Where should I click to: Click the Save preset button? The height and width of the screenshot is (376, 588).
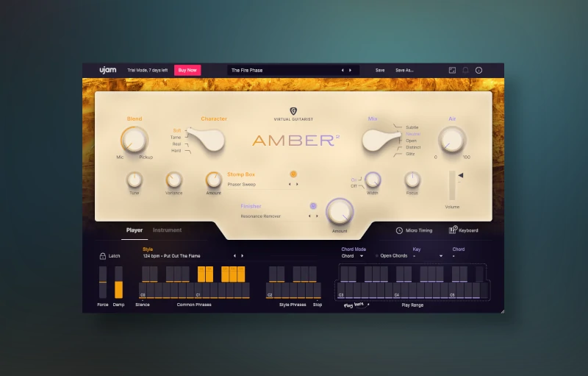[x=380, y=70]
